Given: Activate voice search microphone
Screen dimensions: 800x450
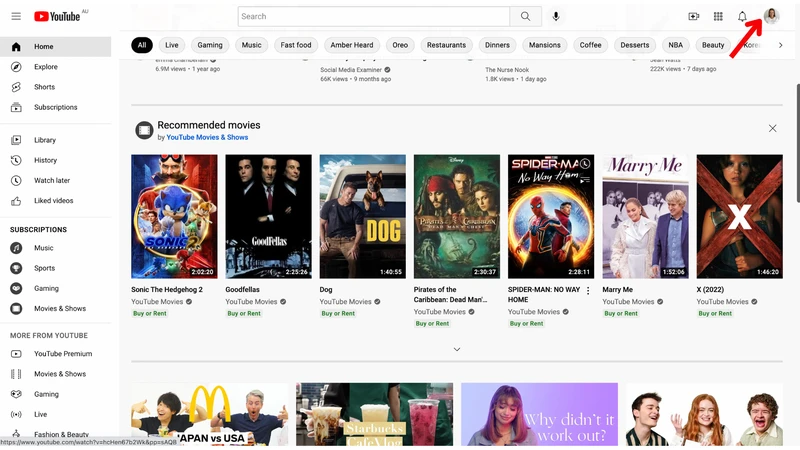Looking at the screenshot, I should tap(556, 16).
